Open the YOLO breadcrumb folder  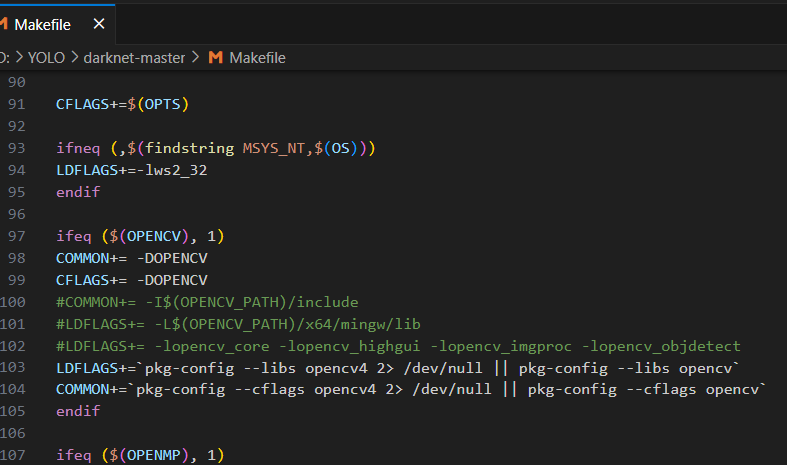(46, 58)
